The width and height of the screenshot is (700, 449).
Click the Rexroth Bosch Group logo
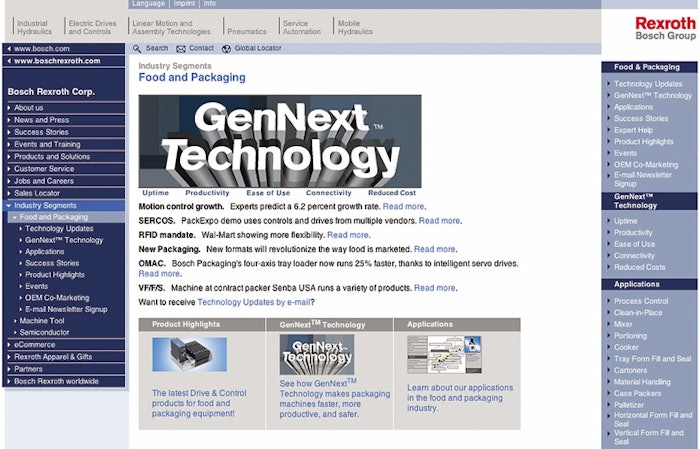[665, 28]
